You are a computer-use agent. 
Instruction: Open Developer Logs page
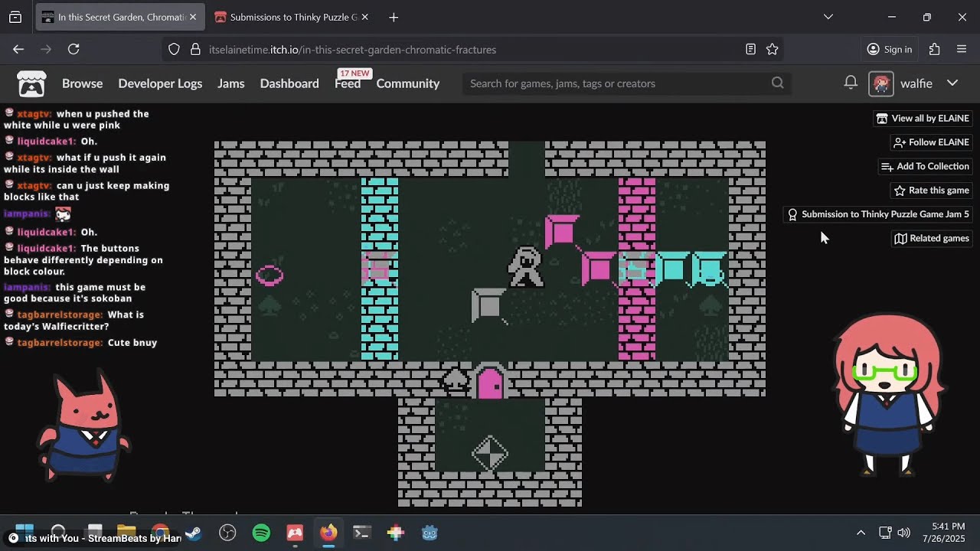[x=160, y=83]
